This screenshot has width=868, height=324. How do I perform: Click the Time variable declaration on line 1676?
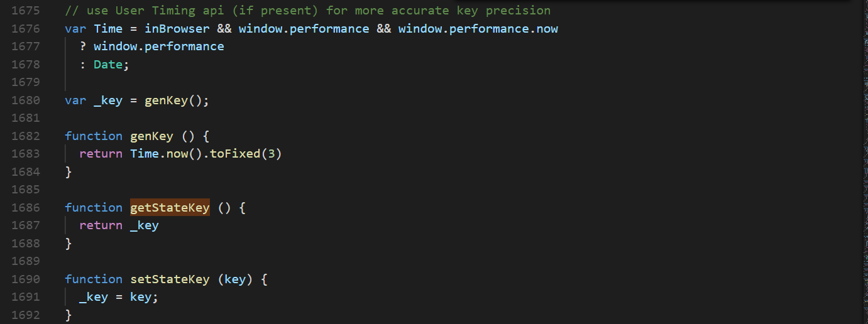[x=108, y=29]
